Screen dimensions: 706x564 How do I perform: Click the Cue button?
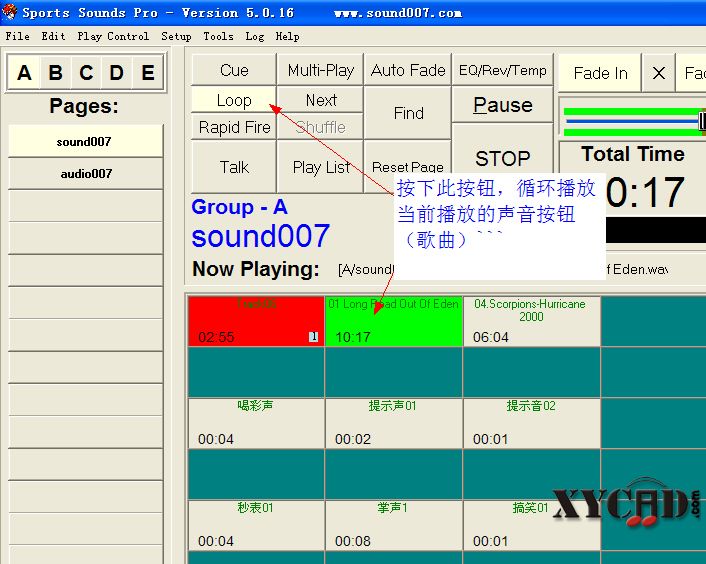[x=234, y=70]
